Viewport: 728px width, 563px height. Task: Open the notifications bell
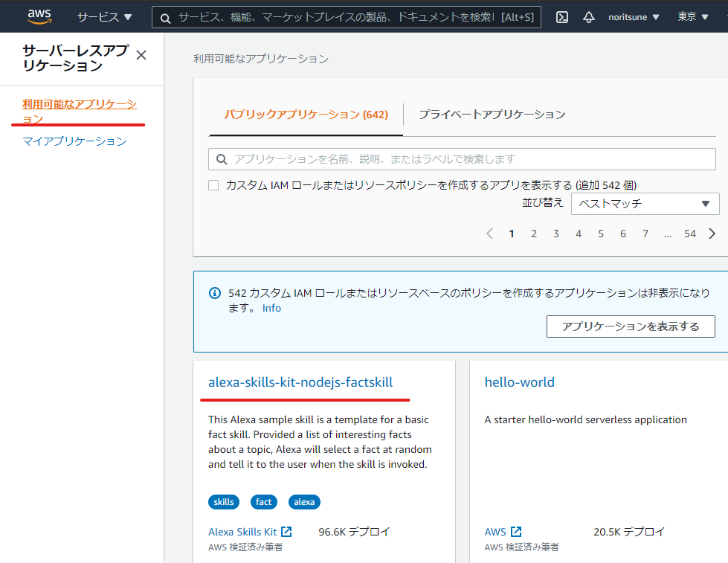click(589, 17)
